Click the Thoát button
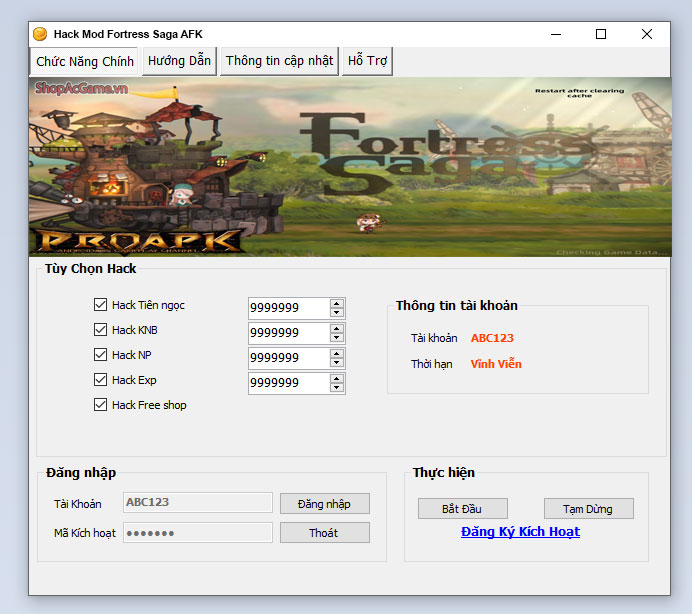This screenshot has height=616, width=693. 324,533
